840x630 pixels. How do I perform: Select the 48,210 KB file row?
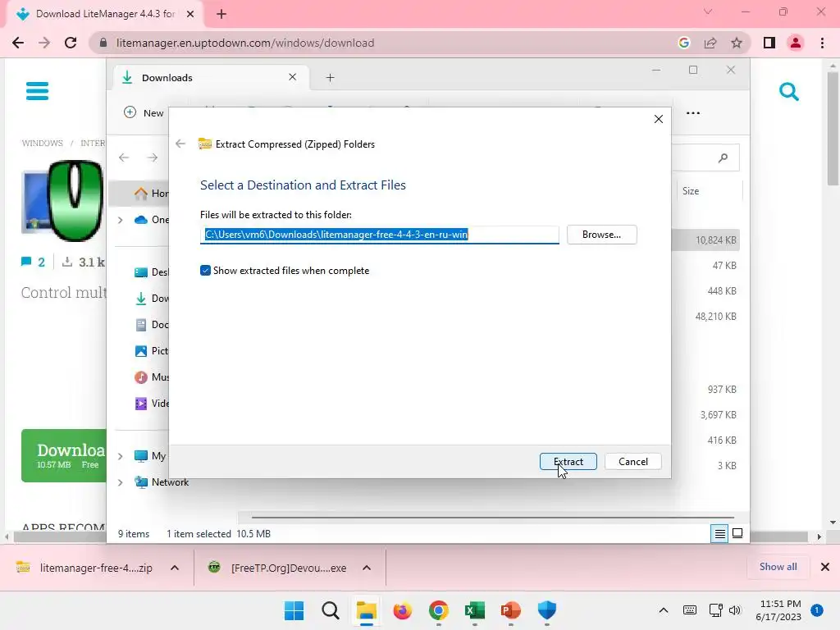point(705,317)
